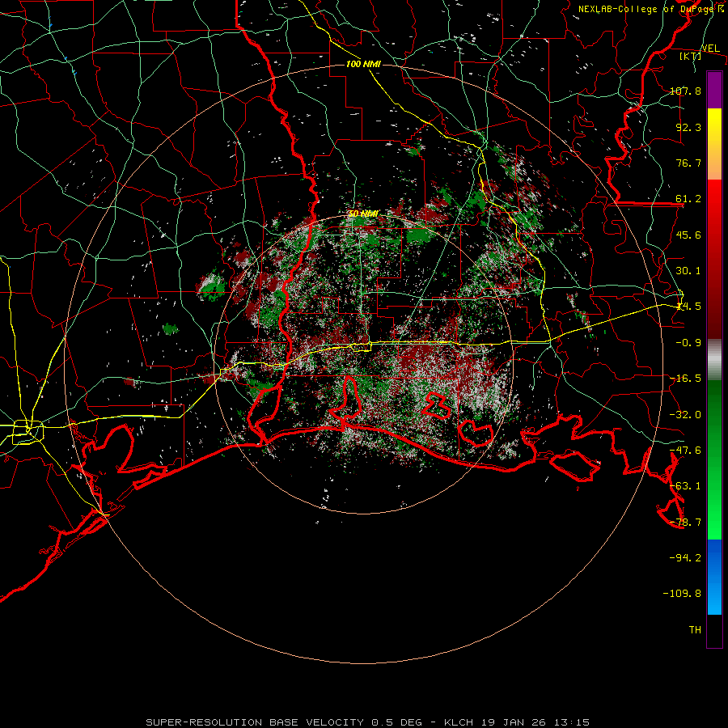The width and height of the screenshot is (728, 728).
Task: Click the black TH segment of the color bar
Action: click(x=714, y=631)
